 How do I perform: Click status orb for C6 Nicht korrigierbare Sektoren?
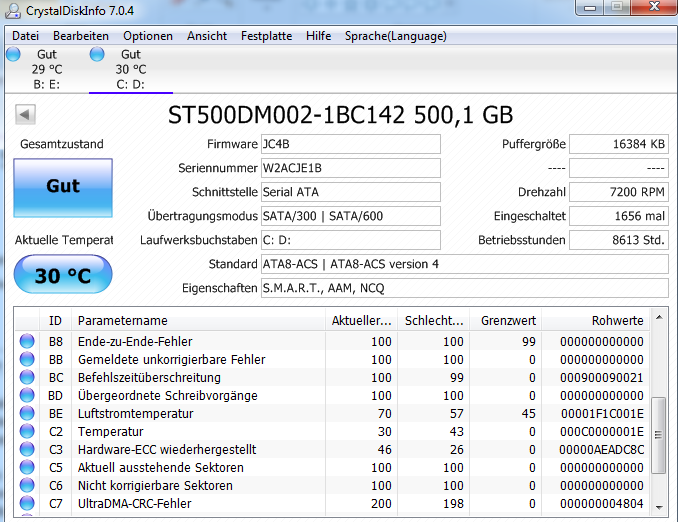pyautogui.click(x=27, y=485)
